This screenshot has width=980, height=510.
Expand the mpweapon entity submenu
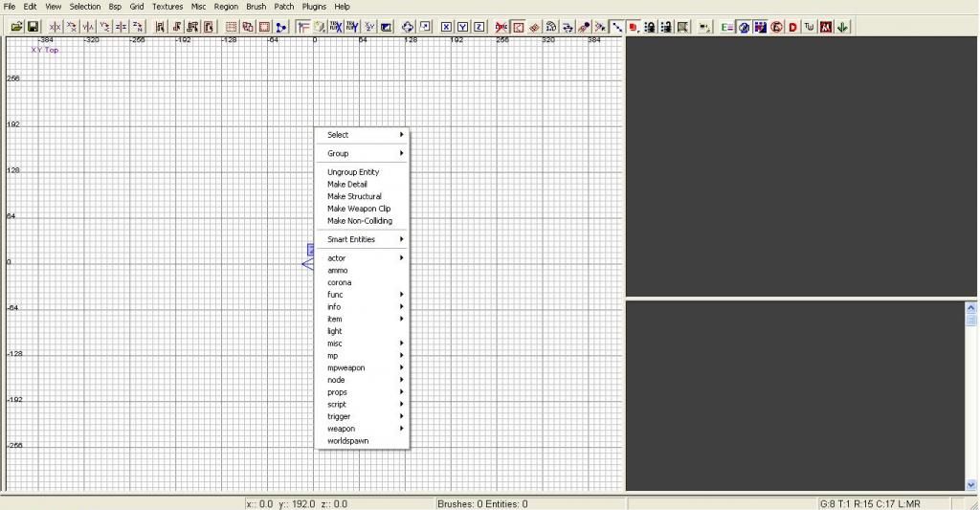[x=362, y=368]
